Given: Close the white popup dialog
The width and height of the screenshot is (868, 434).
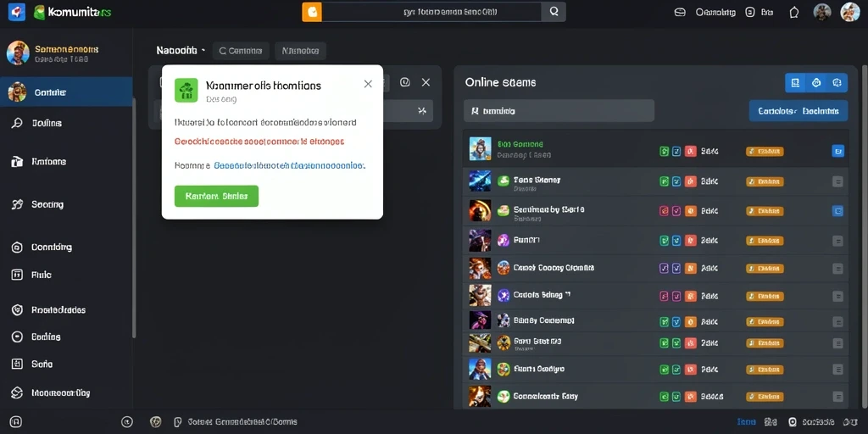Looking at the screenshot, I should (368, 84).
